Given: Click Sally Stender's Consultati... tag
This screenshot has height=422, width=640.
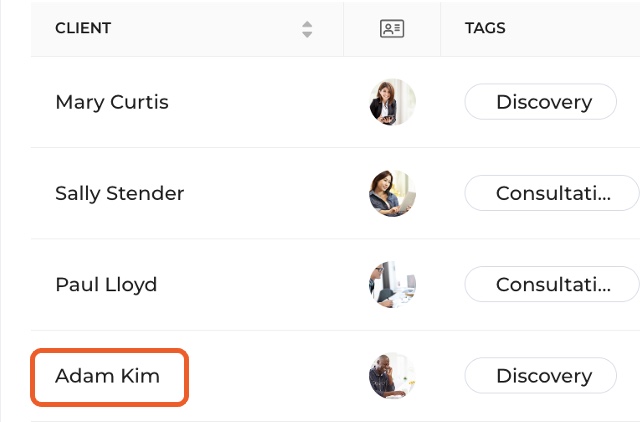Looking at the screenshot, I should [552, 193].
